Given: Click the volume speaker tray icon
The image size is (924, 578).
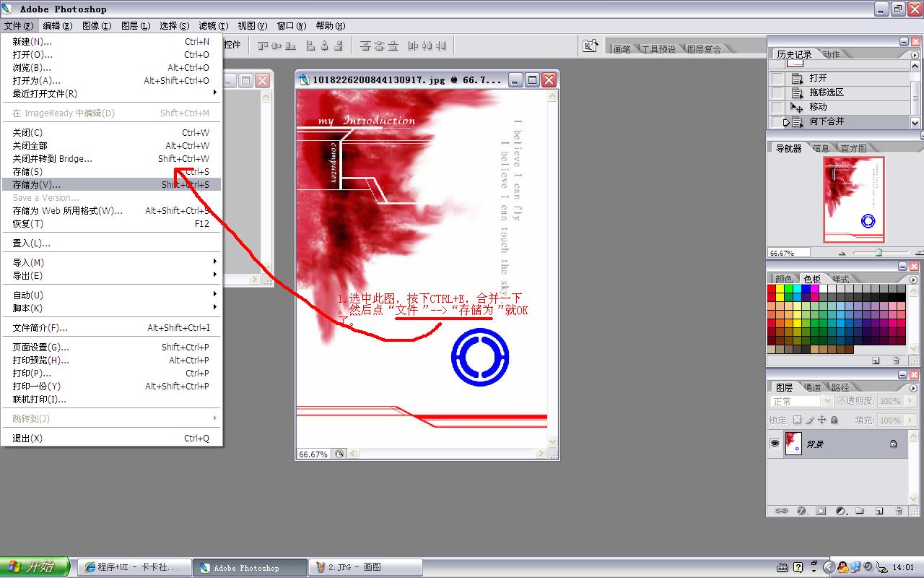Looking at the screenshot, I should pos(868,567).
